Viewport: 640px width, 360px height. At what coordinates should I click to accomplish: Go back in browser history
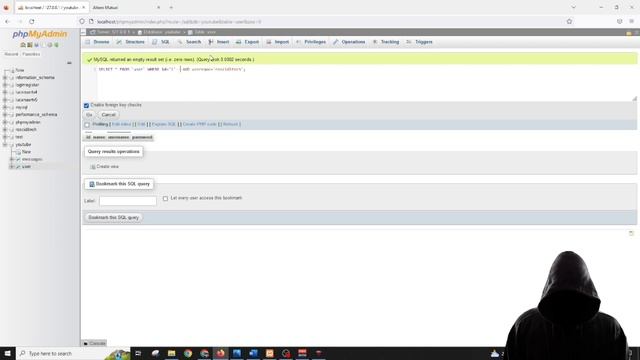tap(8, 21)
